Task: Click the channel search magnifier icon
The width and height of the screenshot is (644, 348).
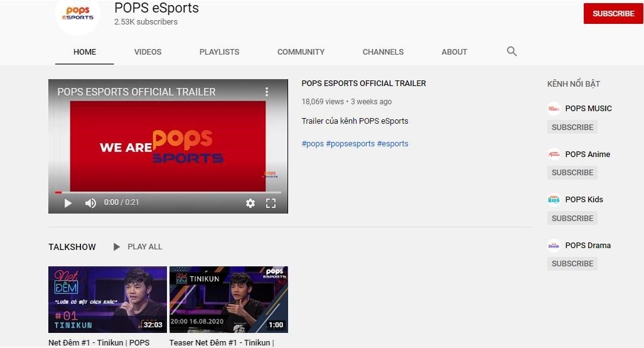Action: point(512,52)
